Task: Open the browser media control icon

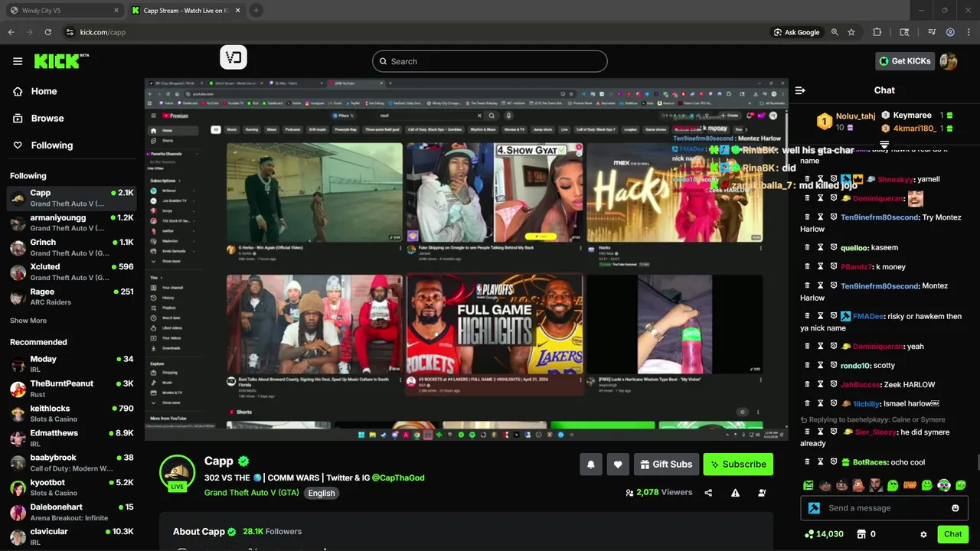Action: click(x=932, y=32)
